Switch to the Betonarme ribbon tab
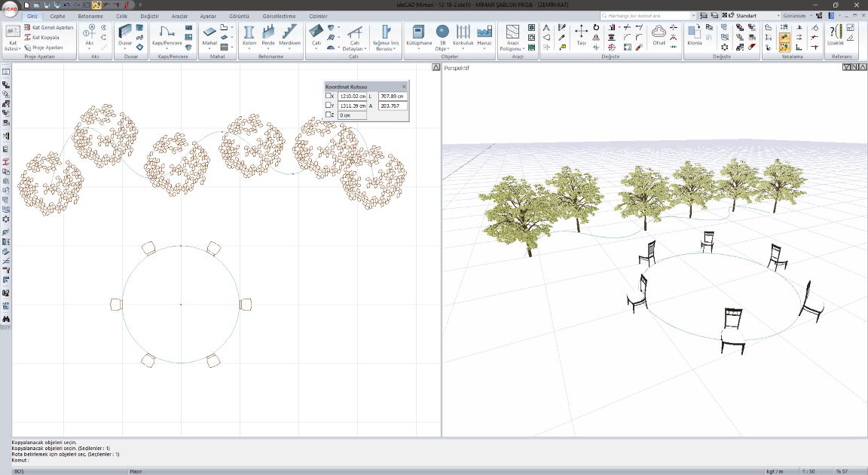 (90, 16)
